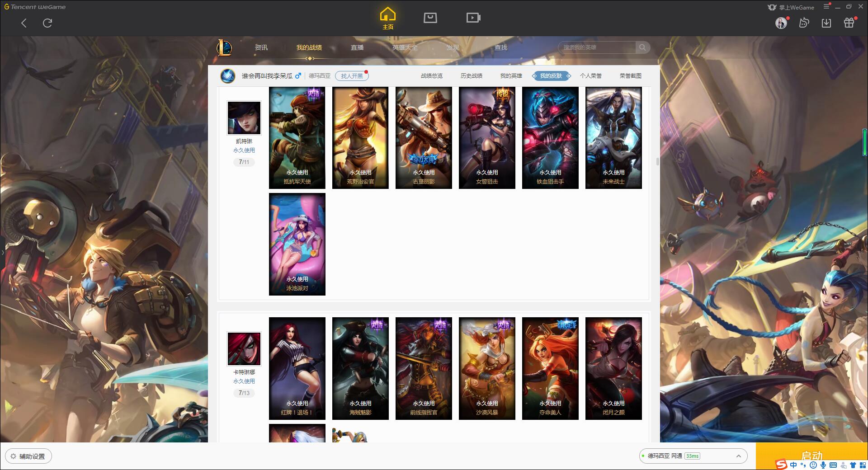The width and height of the screenshot is (868, 470).
Task: Click the page scrollbar thumb
Action: [x=657, y=161]
